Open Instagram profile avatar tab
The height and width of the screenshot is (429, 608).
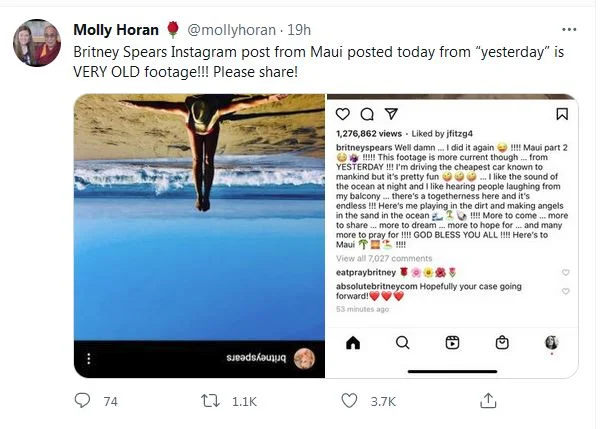coord(552,343)
